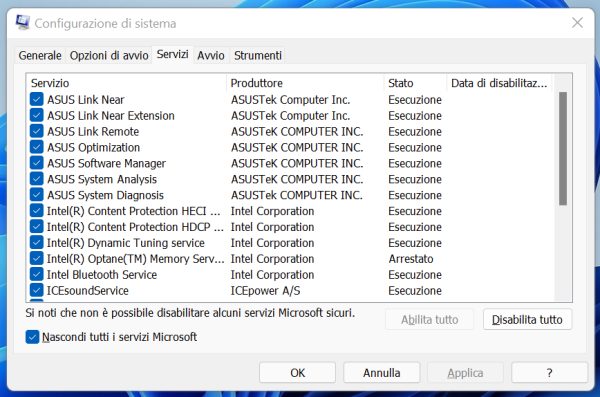Sort by the Stato column header
Screen dimensions: 600x397
[x=415, y=83]
